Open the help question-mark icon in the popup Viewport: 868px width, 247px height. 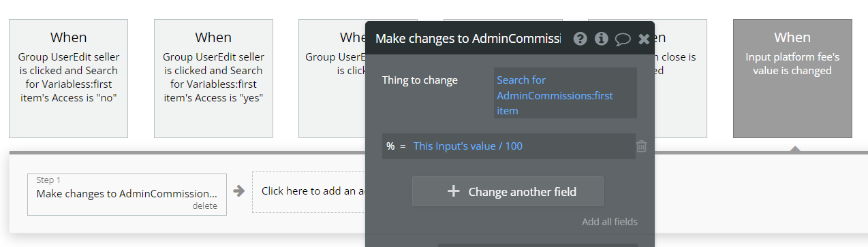click(x=580, y=39)
